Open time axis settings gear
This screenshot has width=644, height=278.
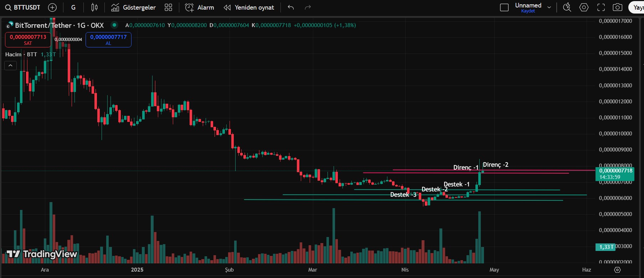coord(618,270)
